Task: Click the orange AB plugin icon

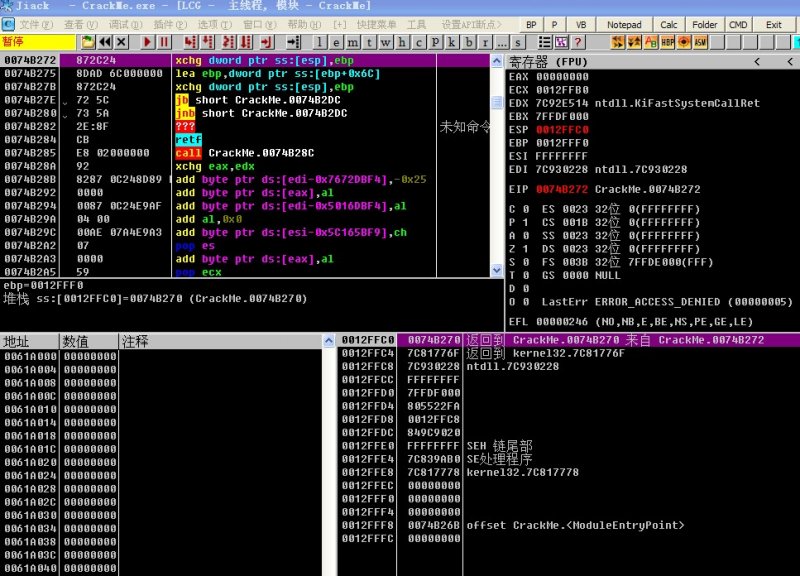Action: pos(651,42)
